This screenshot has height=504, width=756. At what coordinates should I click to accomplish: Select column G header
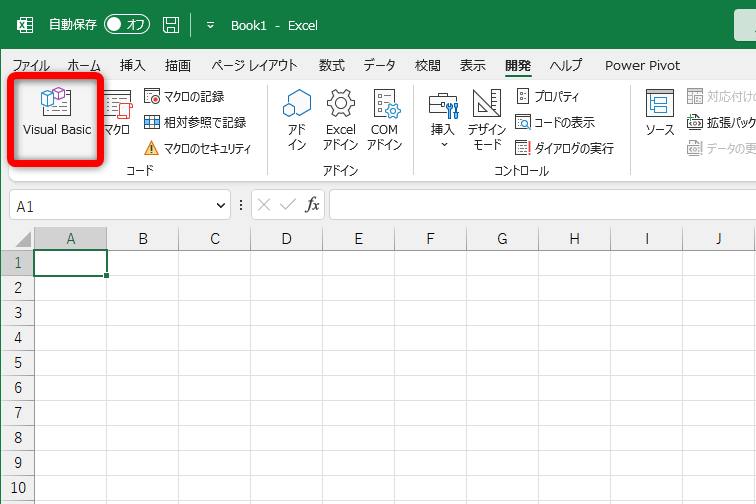pyautogui.click(x=502, y=239)
